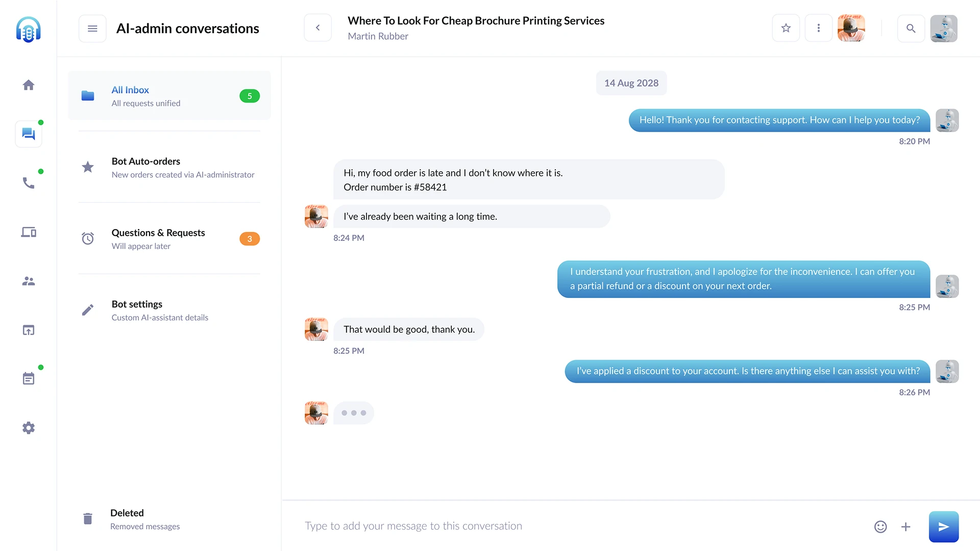The width and height of the screenshot is (980, 551).
Task: Click the Deleted trash icon
Action: [87, 518]
